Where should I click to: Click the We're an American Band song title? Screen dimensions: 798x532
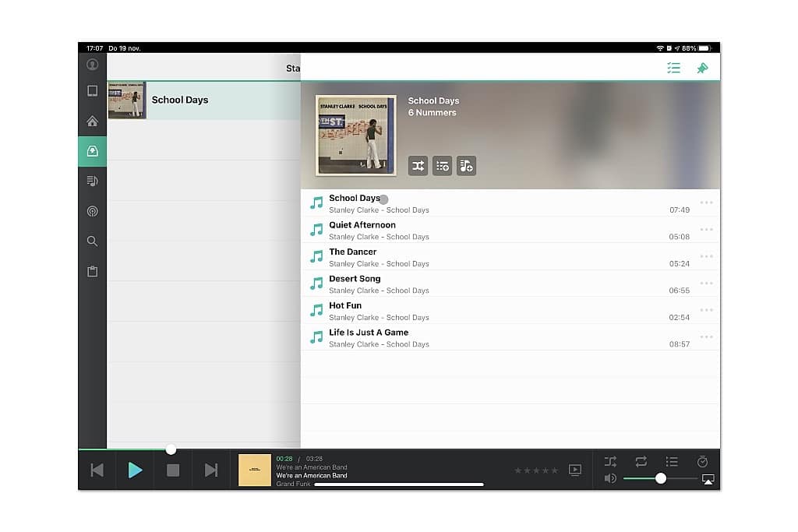[x=312, y=476]
